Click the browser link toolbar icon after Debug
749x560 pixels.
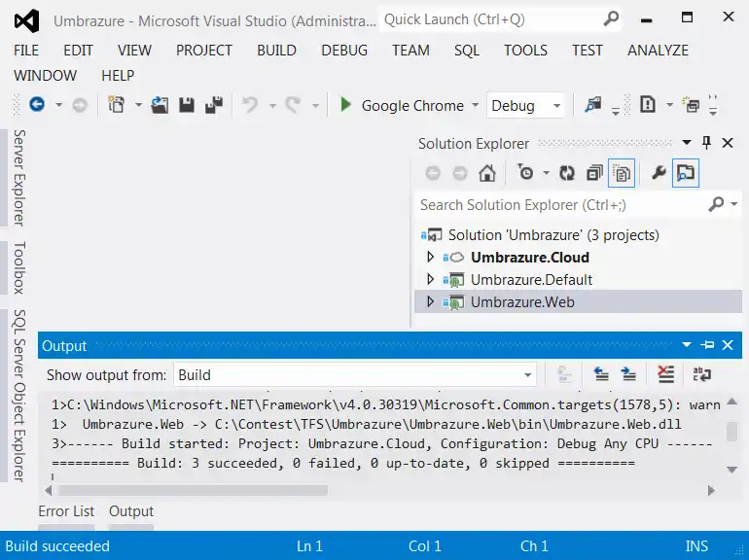592,105
